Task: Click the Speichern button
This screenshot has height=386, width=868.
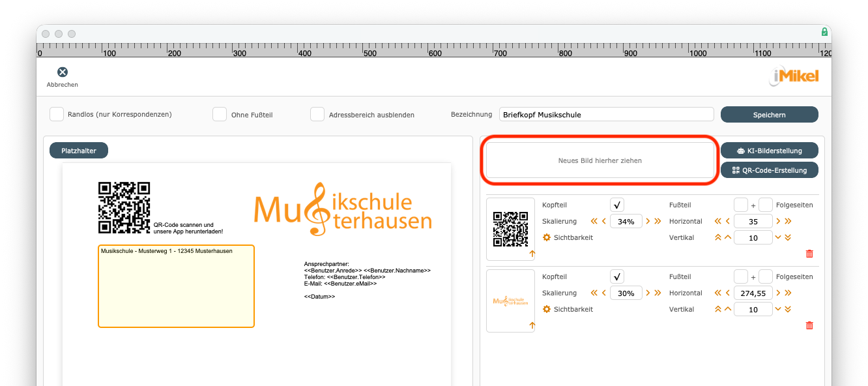Action: [x=769, y=115]
